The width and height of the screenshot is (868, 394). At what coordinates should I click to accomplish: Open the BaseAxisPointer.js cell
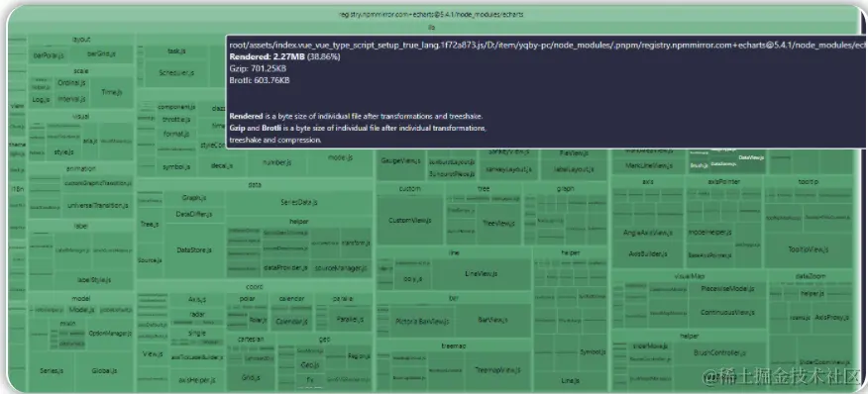[x=710, y=255]
